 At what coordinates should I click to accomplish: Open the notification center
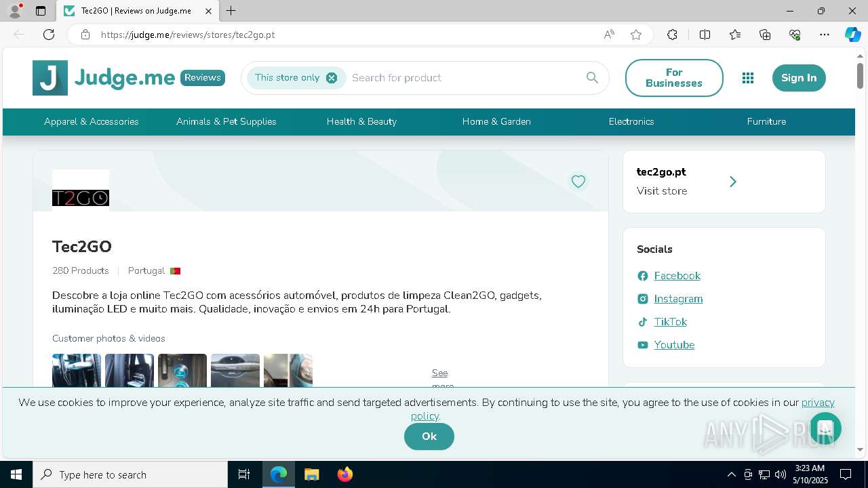846,474
